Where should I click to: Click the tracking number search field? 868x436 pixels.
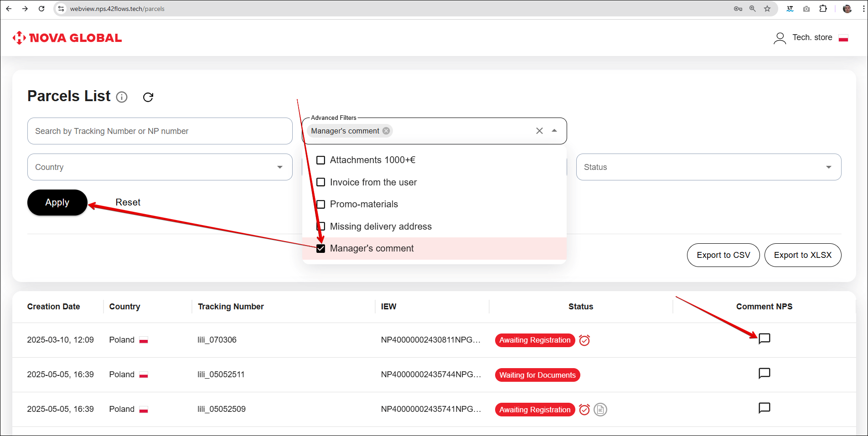(160, 131)
